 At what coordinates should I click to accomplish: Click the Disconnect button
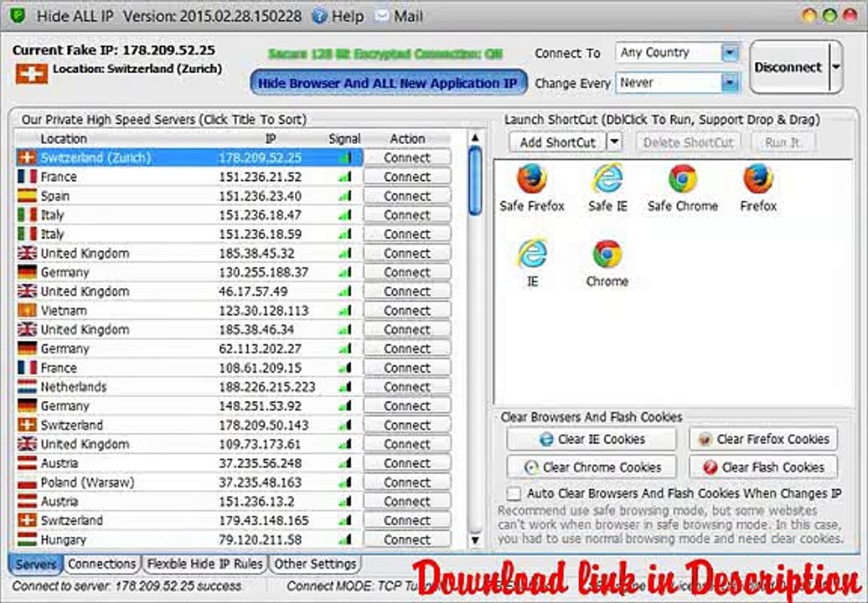788,67
